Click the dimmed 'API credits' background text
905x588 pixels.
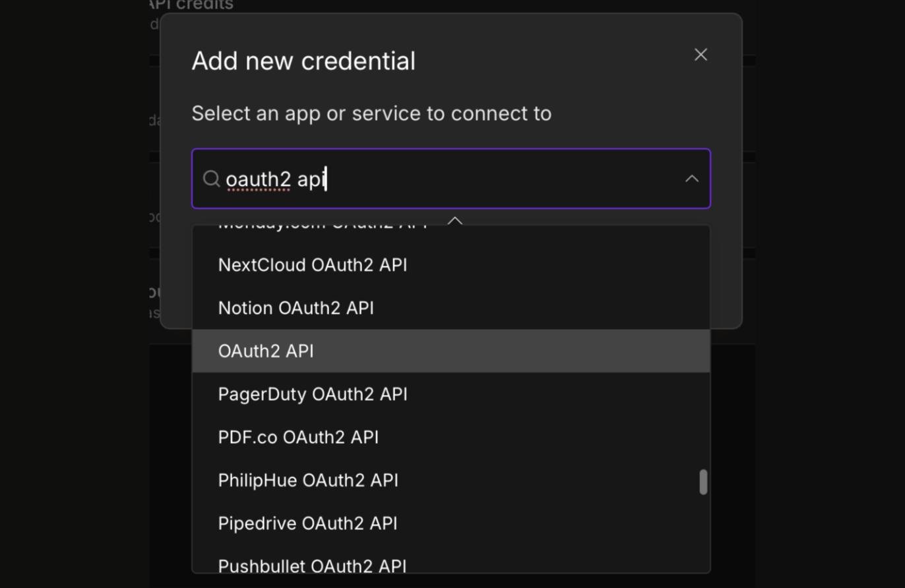click(191, 5)
